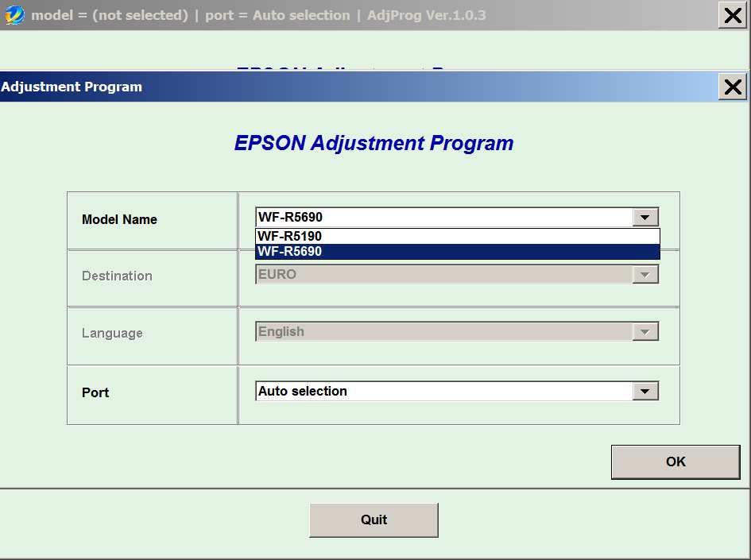Click the AdjProg app icon in title bar

pyautogui.click(x=14, y=15)
